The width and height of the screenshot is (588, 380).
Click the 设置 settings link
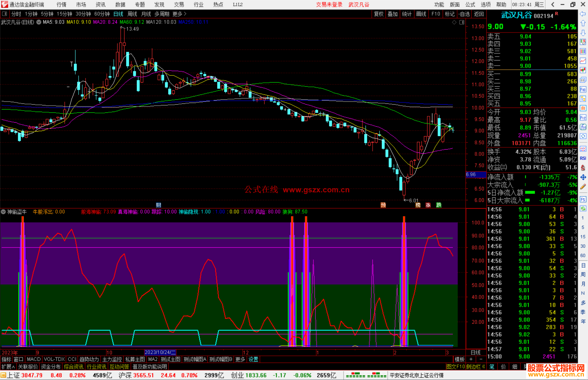pos(253,359)
